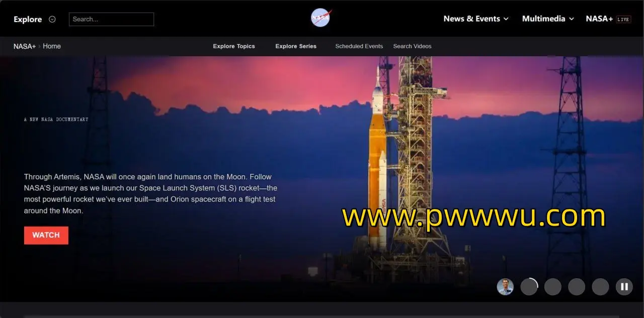Click the NASA meatball logo

click(320, 18)
